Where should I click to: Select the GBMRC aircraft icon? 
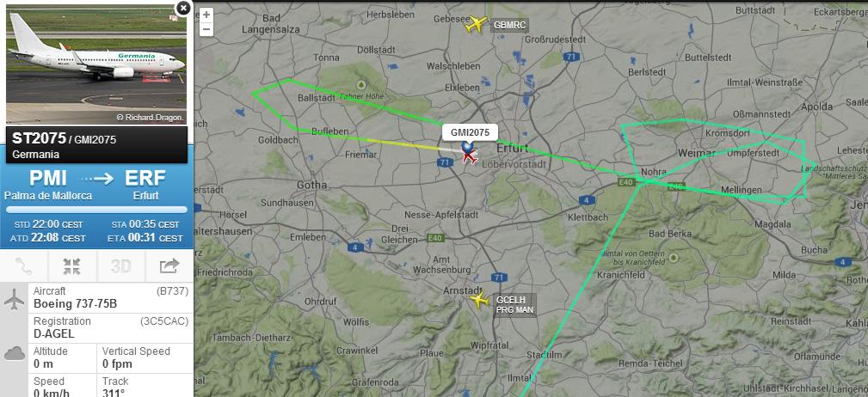point(476,24)
